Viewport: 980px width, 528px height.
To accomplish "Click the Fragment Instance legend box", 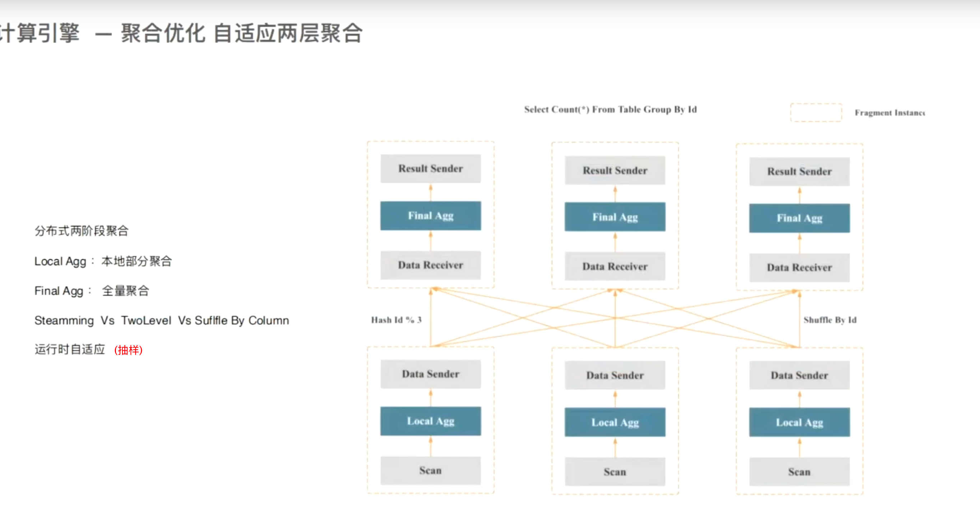I will pos(816,113).
